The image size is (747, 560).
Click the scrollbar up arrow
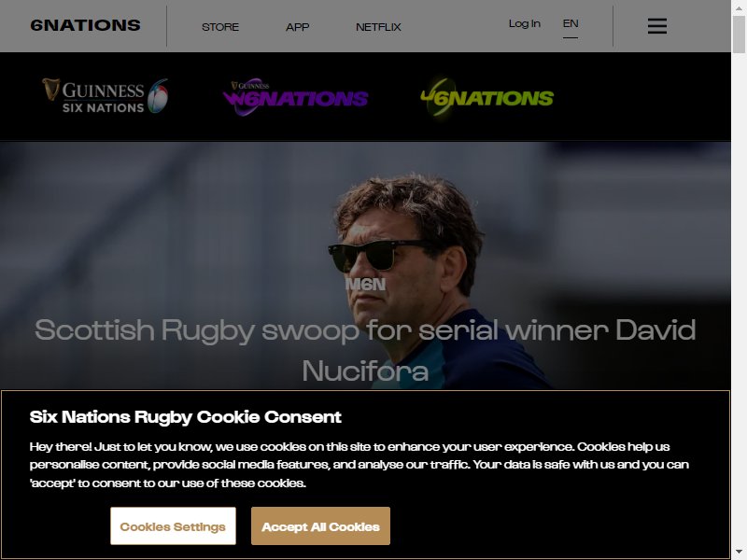739,7
